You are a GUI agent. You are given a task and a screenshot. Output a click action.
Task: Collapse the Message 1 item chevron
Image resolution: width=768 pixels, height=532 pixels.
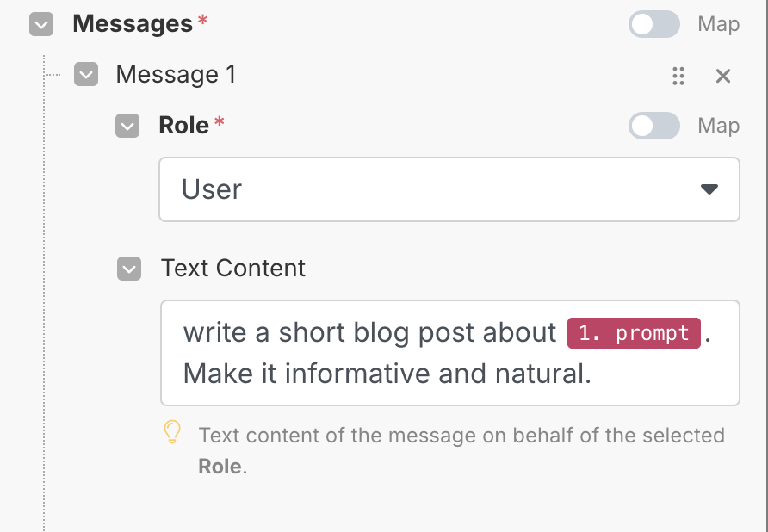(86, 74)
